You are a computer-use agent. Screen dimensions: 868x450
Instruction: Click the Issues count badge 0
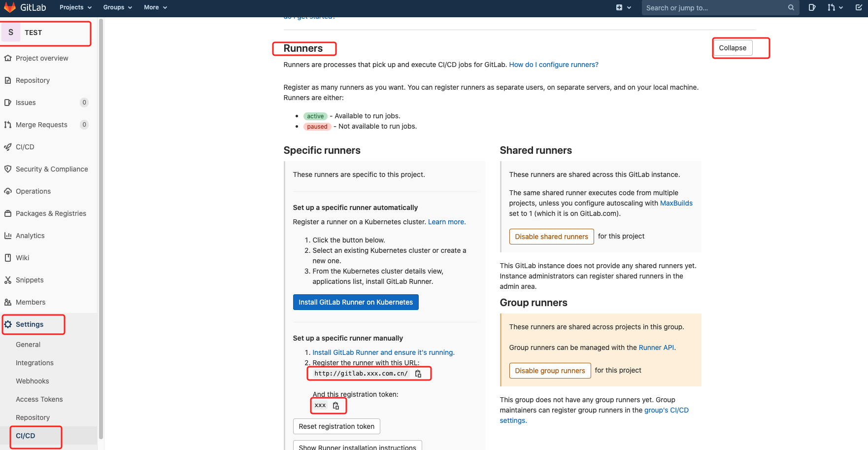84,103
